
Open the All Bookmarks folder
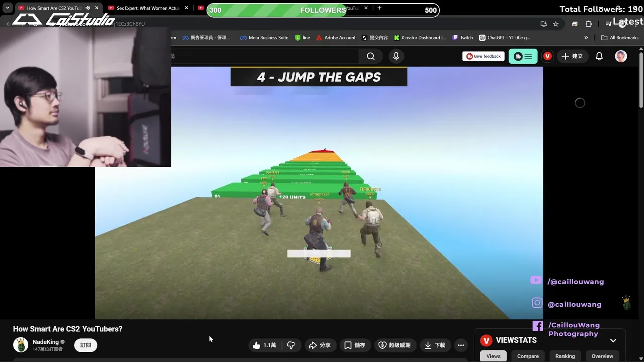(620, 38)
